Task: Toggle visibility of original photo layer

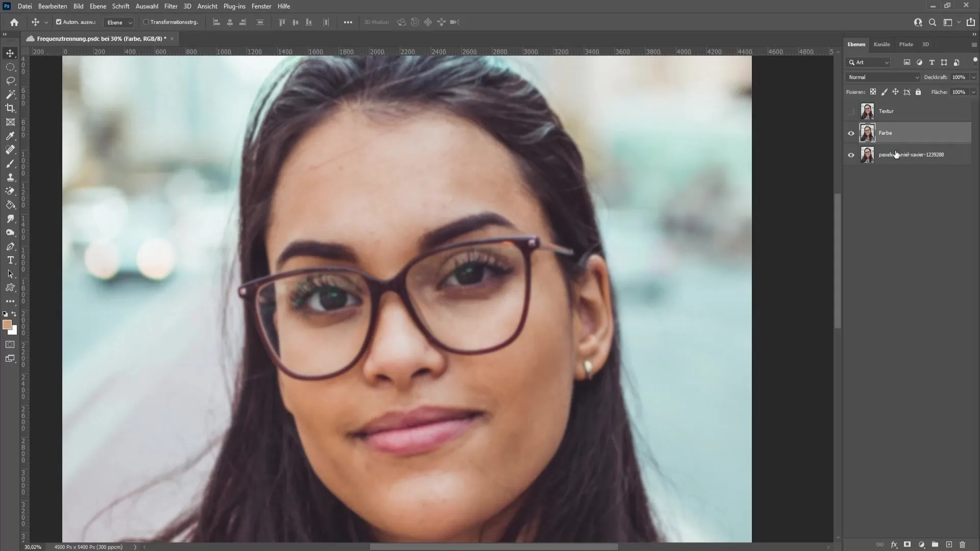Action: [x=851, y=154]
